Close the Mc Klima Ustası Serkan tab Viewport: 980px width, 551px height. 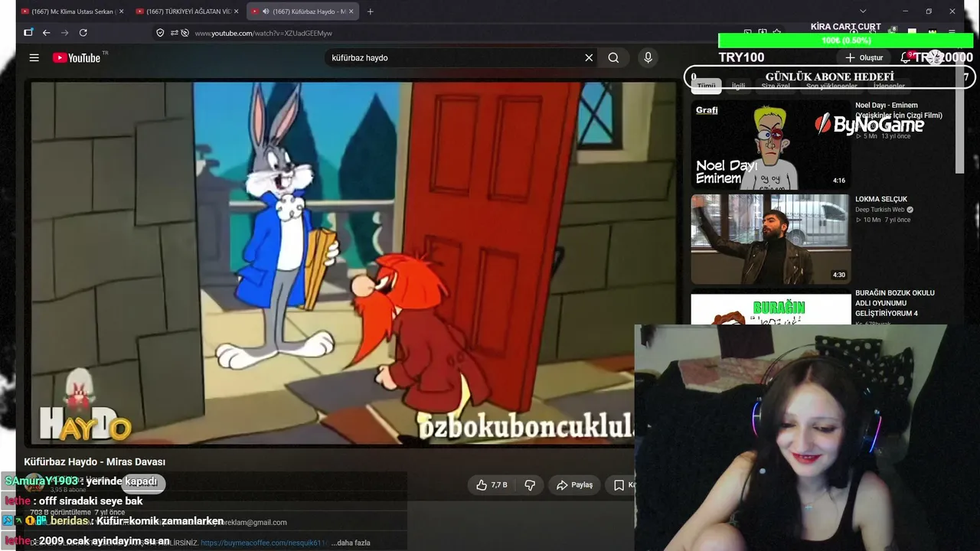tap(121, 11)
